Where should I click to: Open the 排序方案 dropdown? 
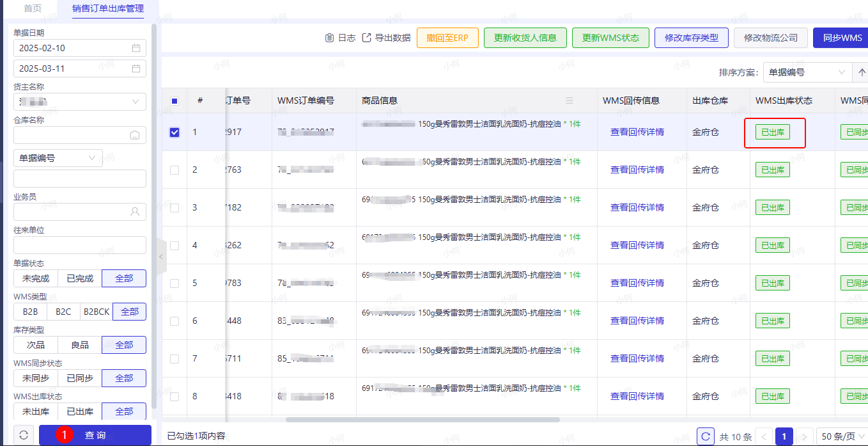click(808, 72)
